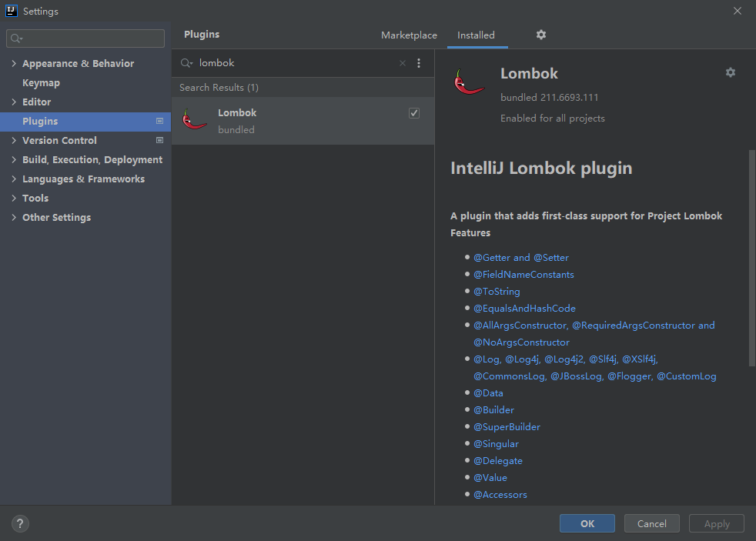Open the @Data link
The height and width of the screenshot is (541, 756).
click(488, 393)
